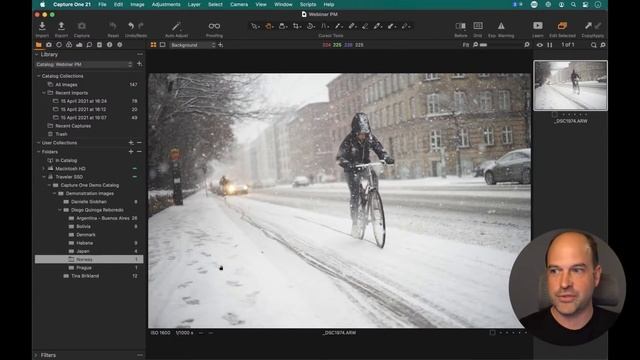This screenshot has height=360, width=640.
Task: Remove user collection with minus
Action: point(139,143)
